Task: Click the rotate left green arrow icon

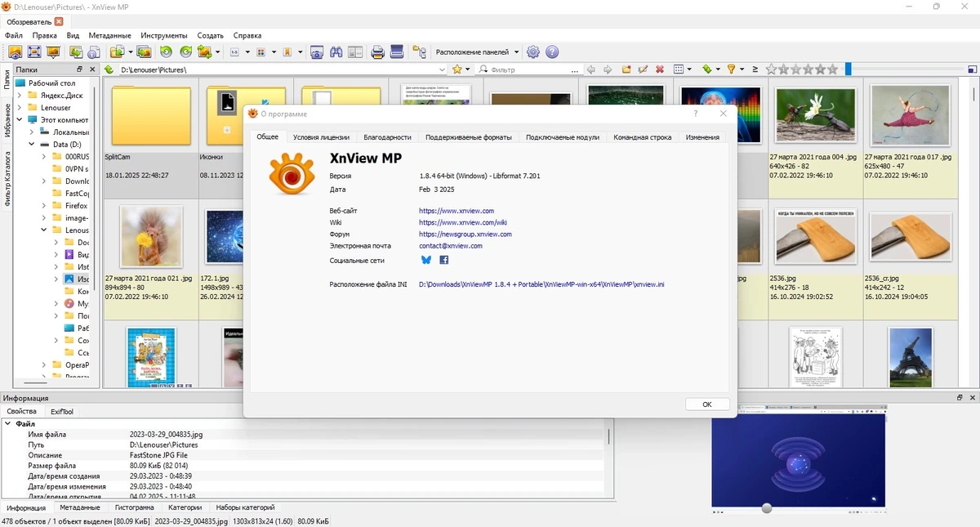Action: click(x=166, y=52)
